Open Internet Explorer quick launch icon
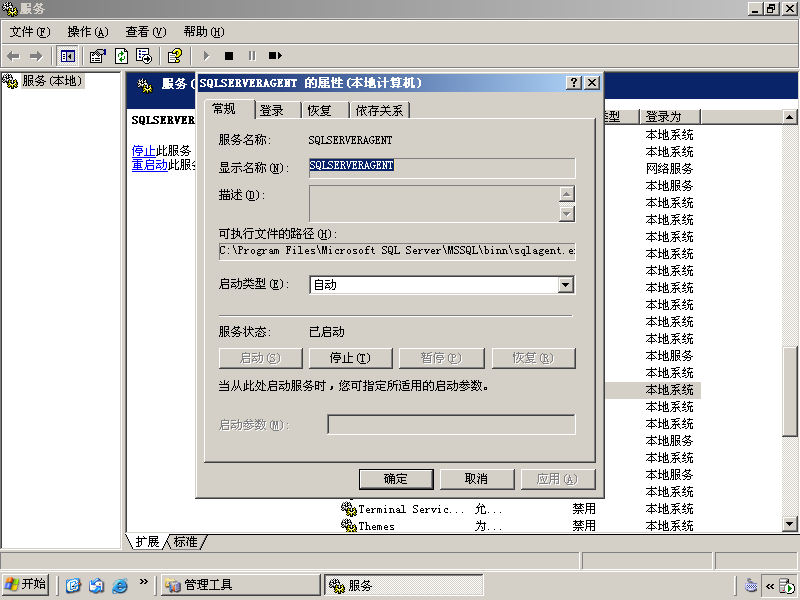 (120, 585)
